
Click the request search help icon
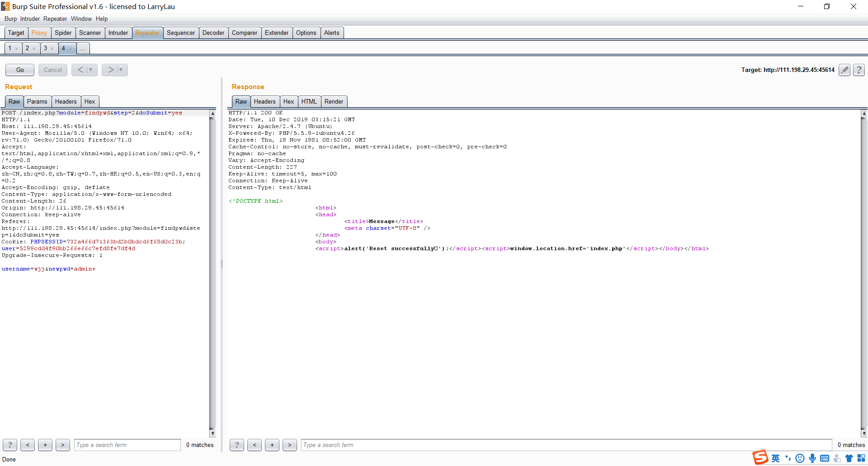tap(10, 445)
